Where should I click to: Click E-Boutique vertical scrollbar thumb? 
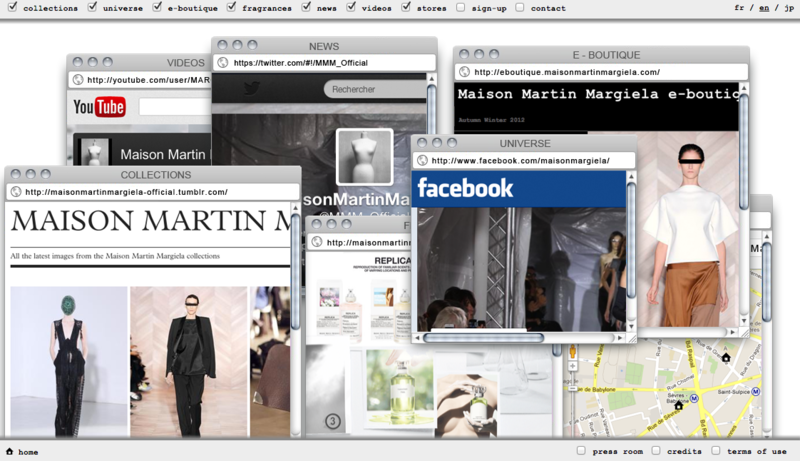[x=743, y=151]
